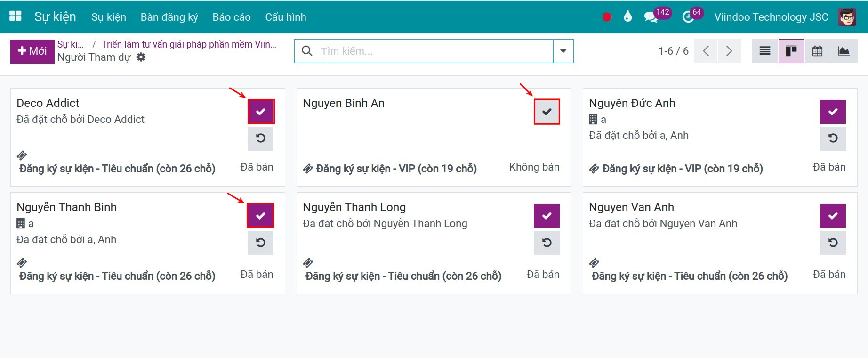
Task: Click the Sự kiện app title
Action: 55,17
